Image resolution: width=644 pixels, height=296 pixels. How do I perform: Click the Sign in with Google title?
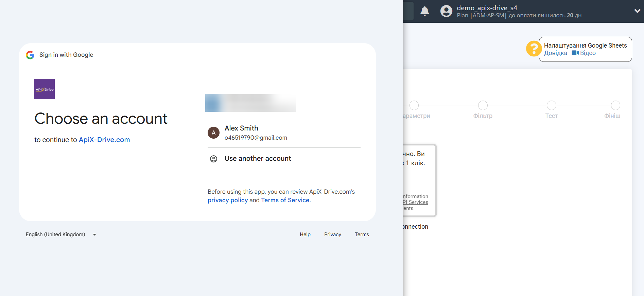coord(66,55)
